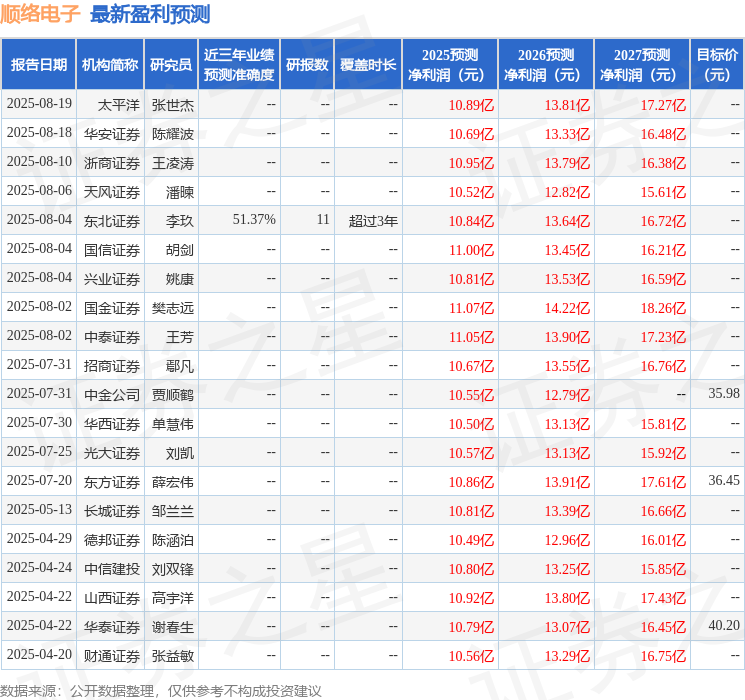
Task: Click the 36.45 target price
Action: (x=724, y=480)
